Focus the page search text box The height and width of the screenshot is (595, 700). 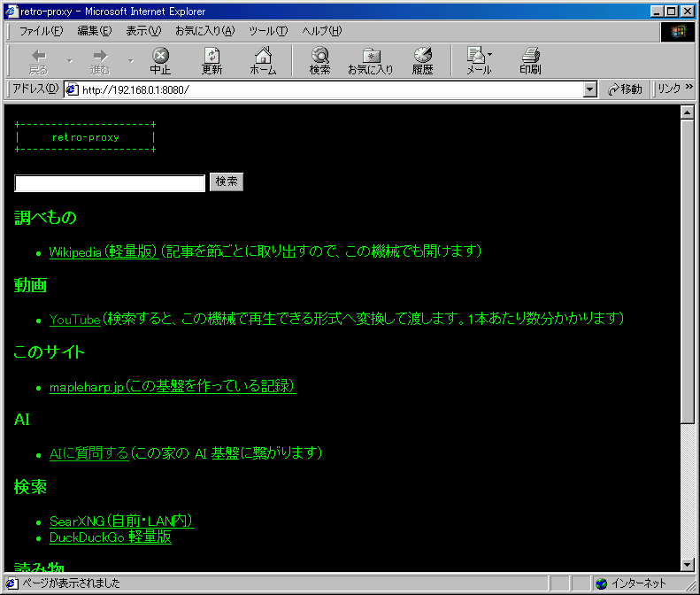tap(110, 183)
